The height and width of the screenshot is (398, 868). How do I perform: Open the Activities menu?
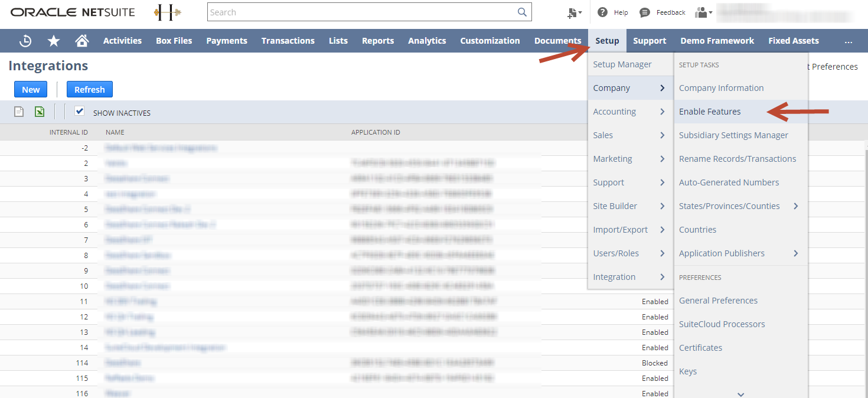point(122,41)
